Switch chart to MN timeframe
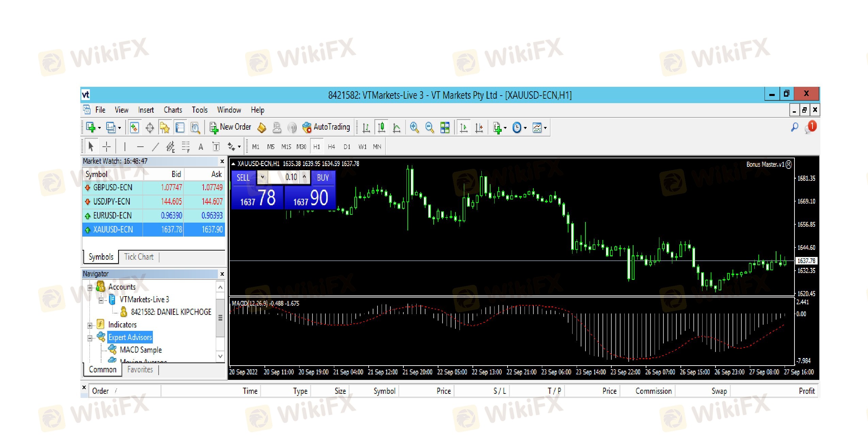This screenshot has width=868, height=435. click(377, 147)
